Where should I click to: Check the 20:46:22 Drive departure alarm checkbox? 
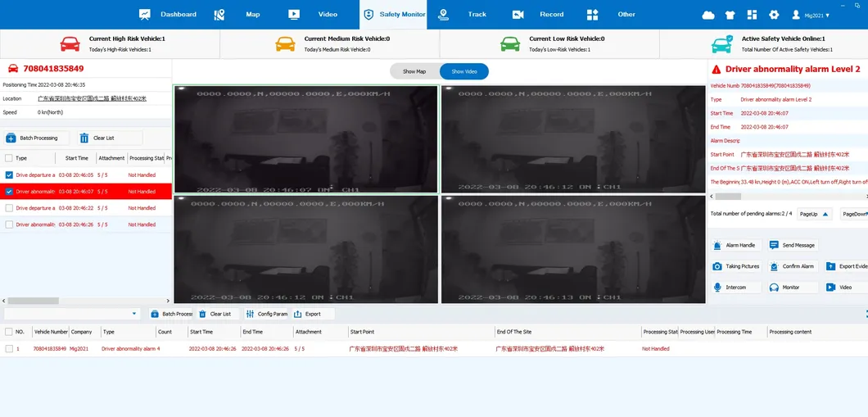pyautogui.click(x=9, y=208)
